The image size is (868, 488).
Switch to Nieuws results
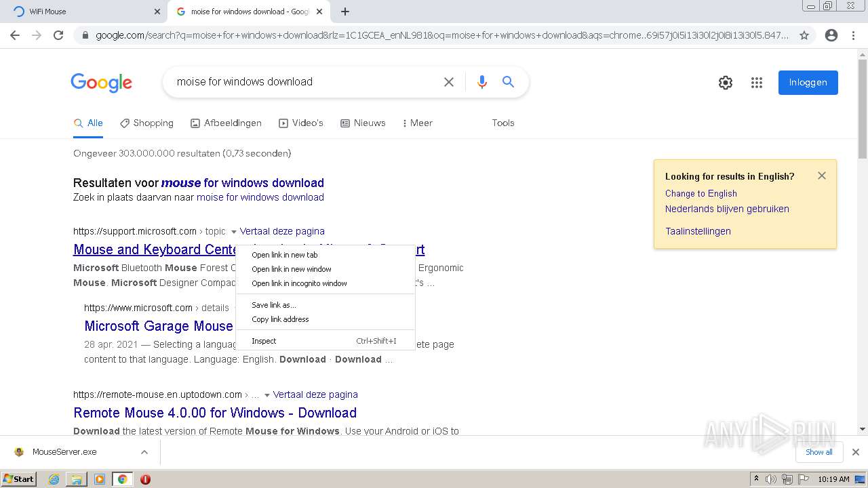tap(363, 123)
